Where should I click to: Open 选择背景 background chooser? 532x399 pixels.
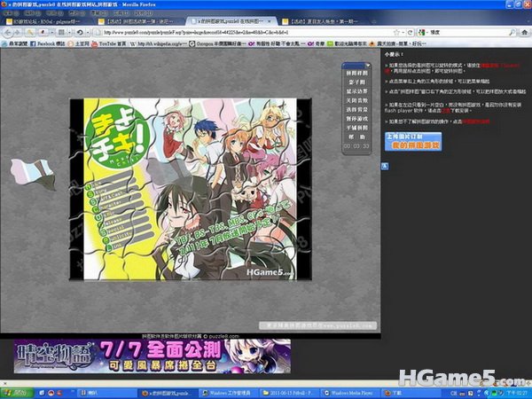point(357,108)
